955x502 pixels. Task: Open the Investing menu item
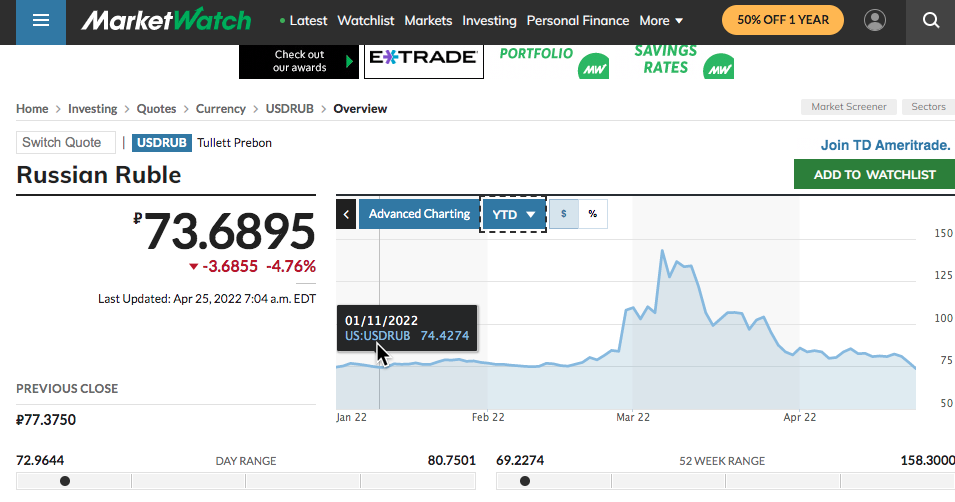point(489,21)
